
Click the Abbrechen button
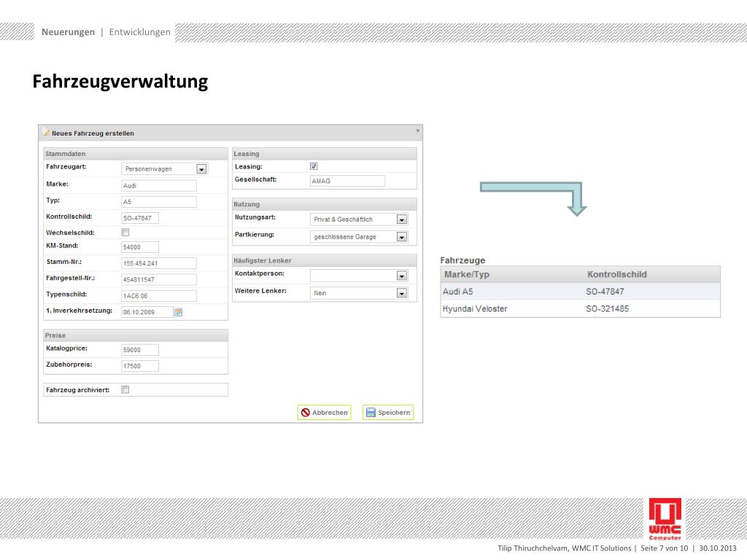325,413
